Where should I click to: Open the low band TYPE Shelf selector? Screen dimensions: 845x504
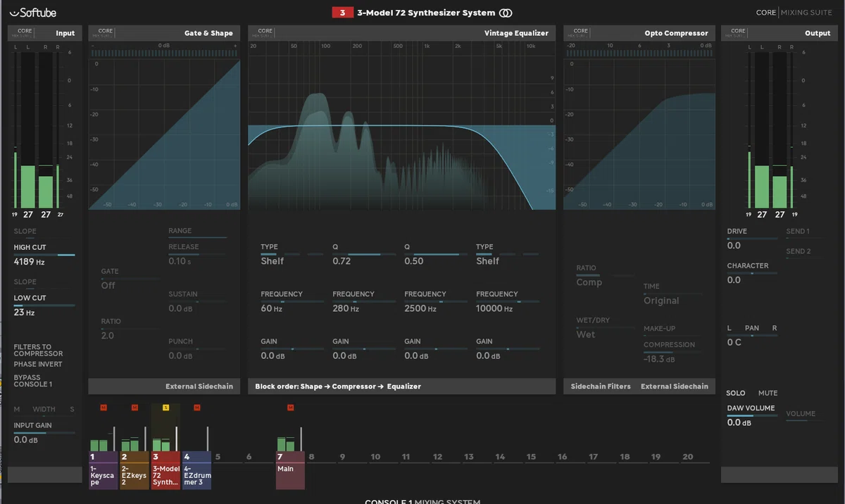click(x=273, y=261)
